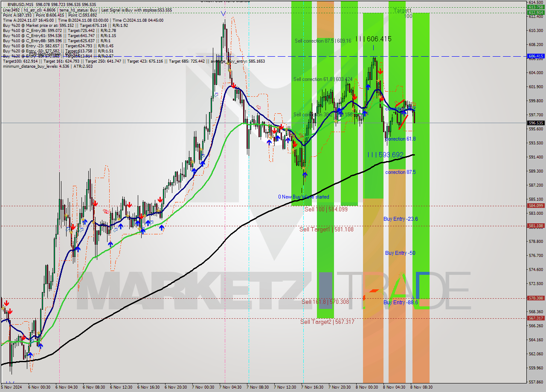
Task: Click the 'minimum_distance_buy_levels: 4.536' line
Action: click(x=48, y=66)
